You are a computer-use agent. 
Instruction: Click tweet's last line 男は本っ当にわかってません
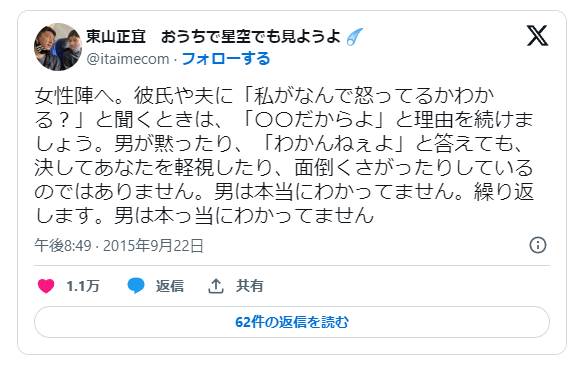[244, 215]
